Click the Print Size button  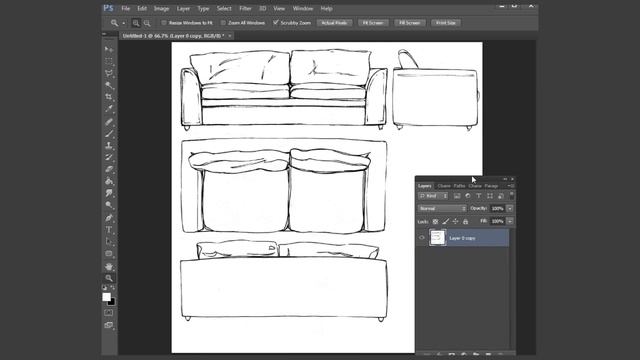[446, 23]
